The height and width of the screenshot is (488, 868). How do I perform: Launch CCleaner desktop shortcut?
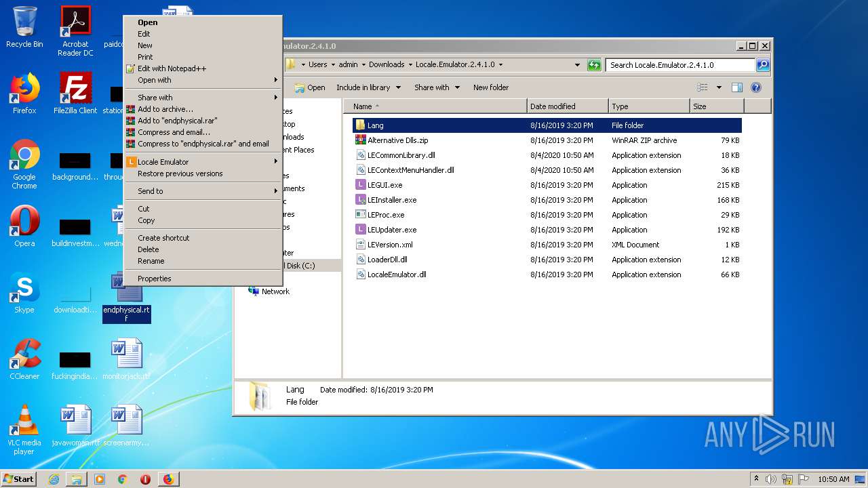[x=24, y=359]
